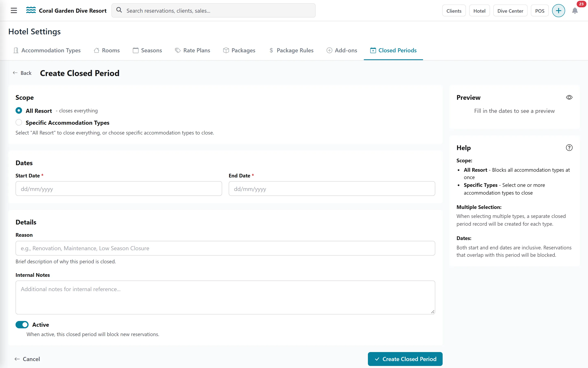The height and width of the screenshot is (368, 588).
Task: Select Specific Accommodation Types radio option
Action: click(x=19, y=122)
